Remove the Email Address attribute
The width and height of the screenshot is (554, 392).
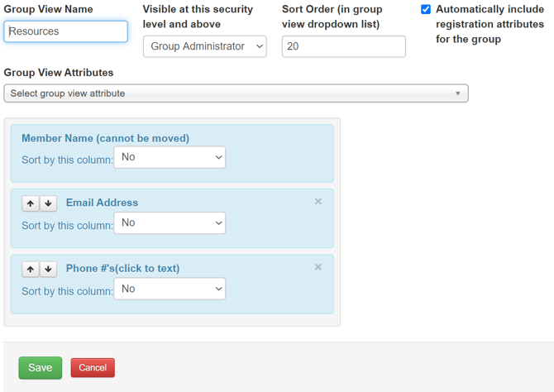click(x=318, y=201)
